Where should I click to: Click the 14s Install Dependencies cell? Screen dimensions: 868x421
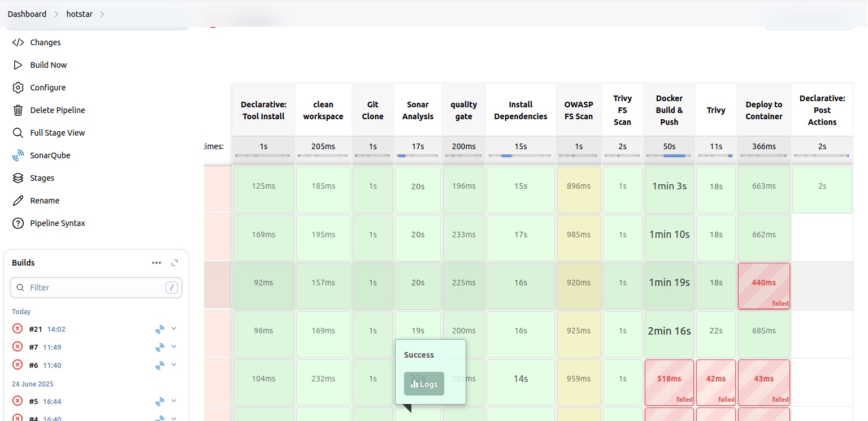tap(520, 383)
